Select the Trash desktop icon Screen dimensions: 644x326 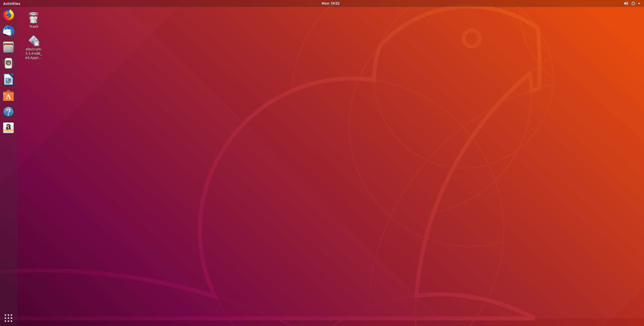click(x=33, y=20)
